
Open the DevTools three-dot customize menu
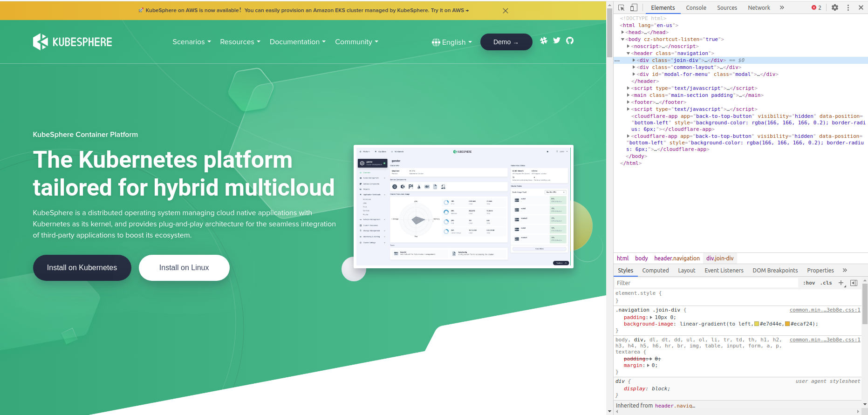click(x=848, y=7)
